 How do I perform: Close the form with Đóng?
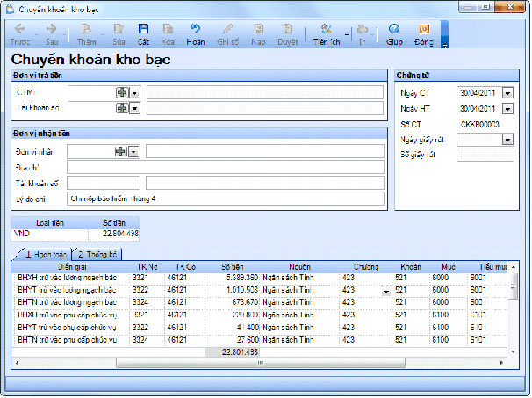[x=424, y=34]
